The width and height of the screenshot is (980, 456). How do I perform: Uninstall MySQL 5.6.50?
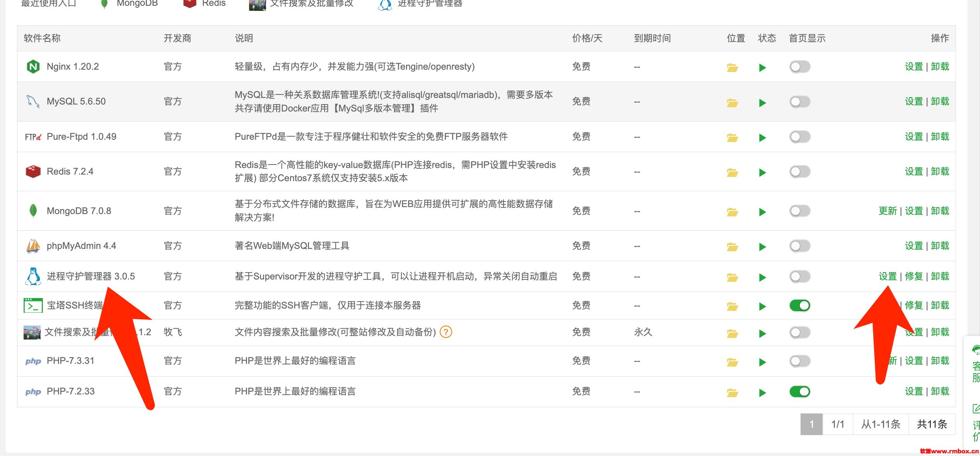[x=940, y=102]
